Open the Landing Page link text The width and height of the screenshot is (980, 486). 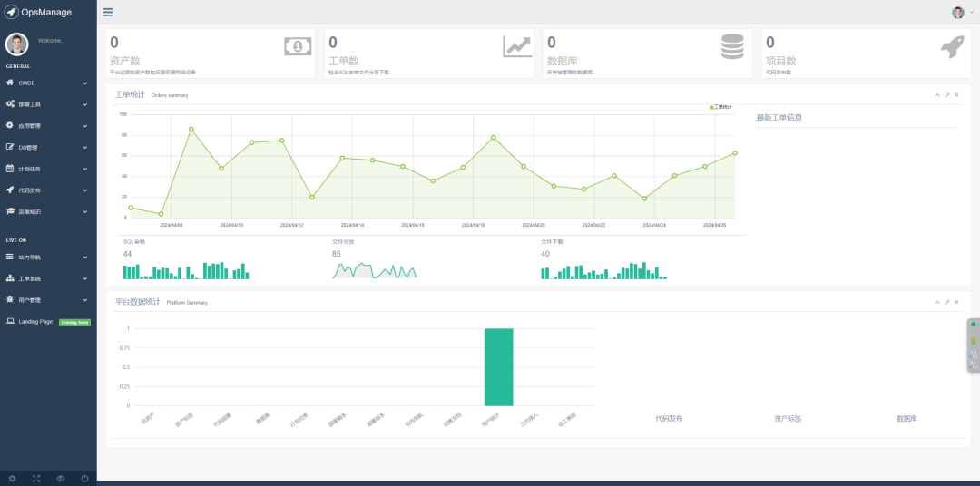pos(35,322)
